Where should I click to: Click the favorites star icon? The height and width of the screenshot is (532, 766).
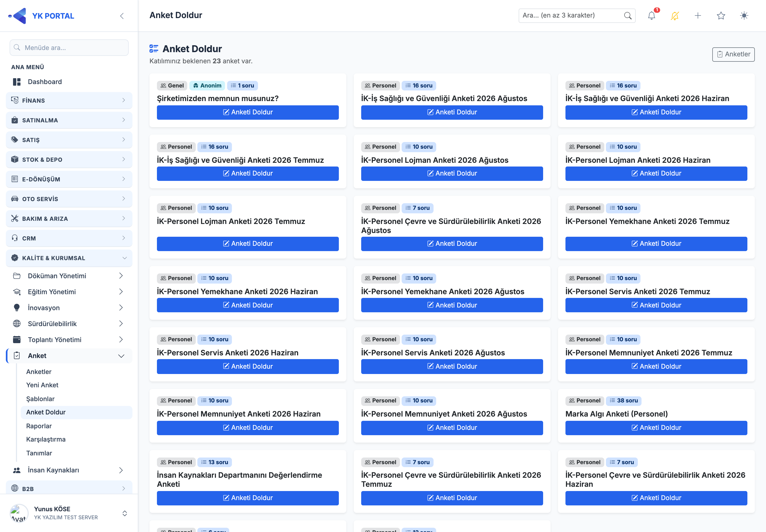(721, 16)
